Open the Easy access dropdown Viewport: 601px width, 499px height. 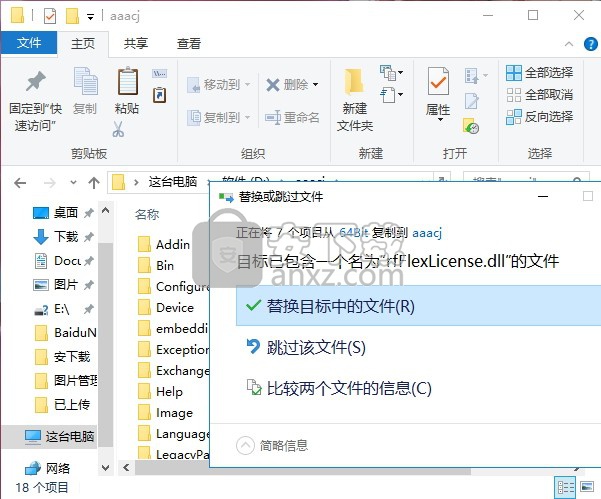tap(391, 95)
